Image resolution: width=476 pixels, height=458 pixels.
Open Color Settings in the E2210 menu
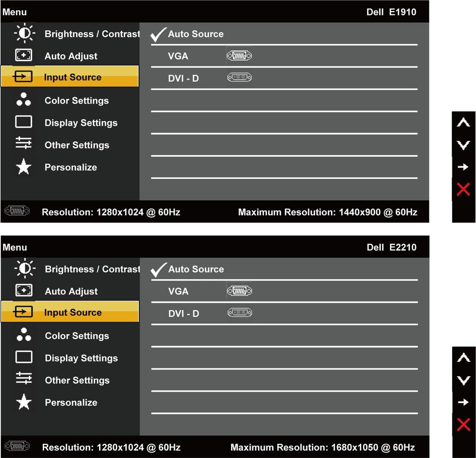tap(77, 336)
